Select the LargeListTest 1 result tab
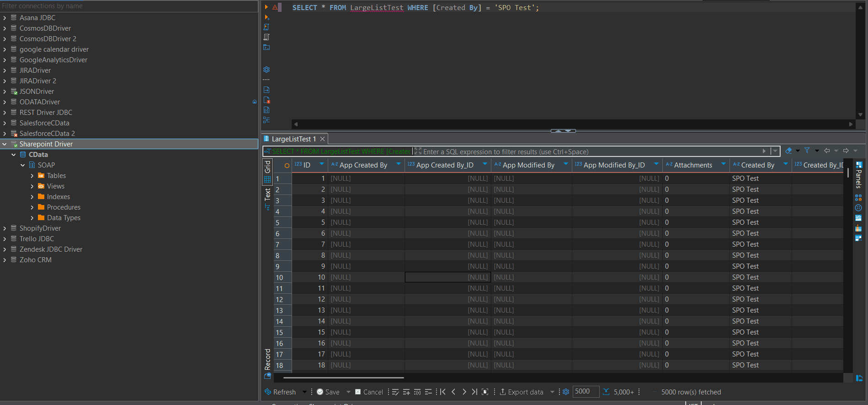This screenshot has height=405, width=868. click(x=293, y=139)
